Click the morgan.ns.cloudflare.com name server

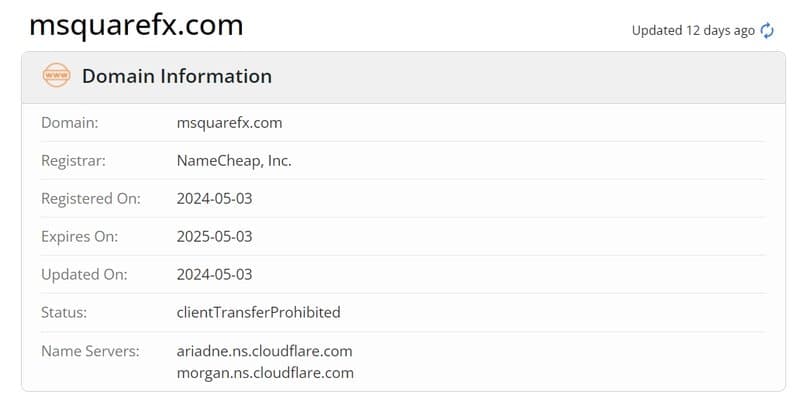[x=265, y=373]
